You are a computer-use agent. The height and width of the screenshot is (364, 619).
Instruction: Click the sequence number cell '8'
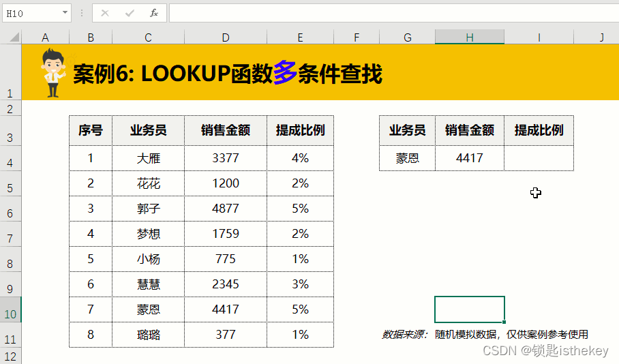pyautogui.click(x=91, y=335)
